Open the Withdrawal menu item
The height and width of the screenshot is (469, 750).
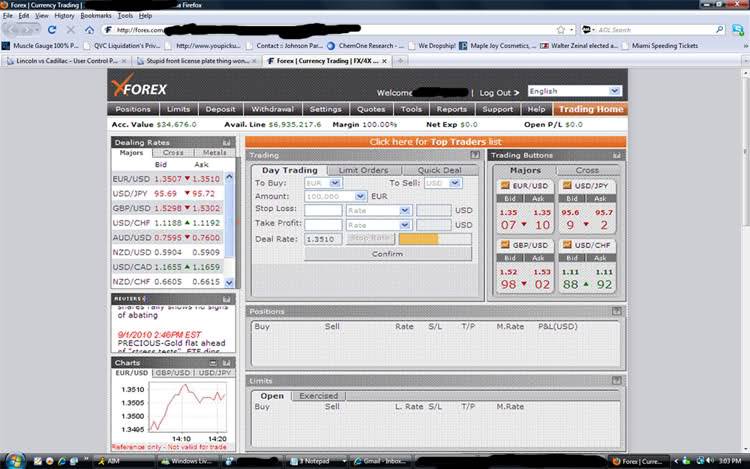click(x=271, y=109)
